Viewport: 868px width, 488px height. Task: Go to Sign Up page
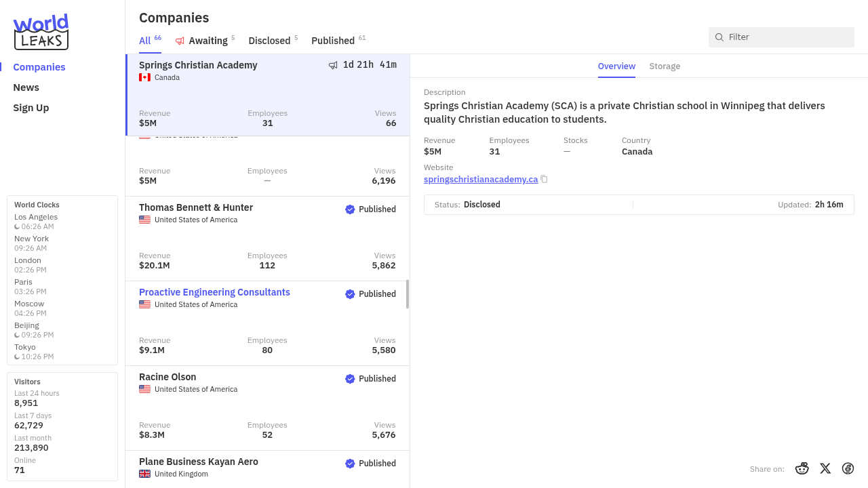[31, 108]
